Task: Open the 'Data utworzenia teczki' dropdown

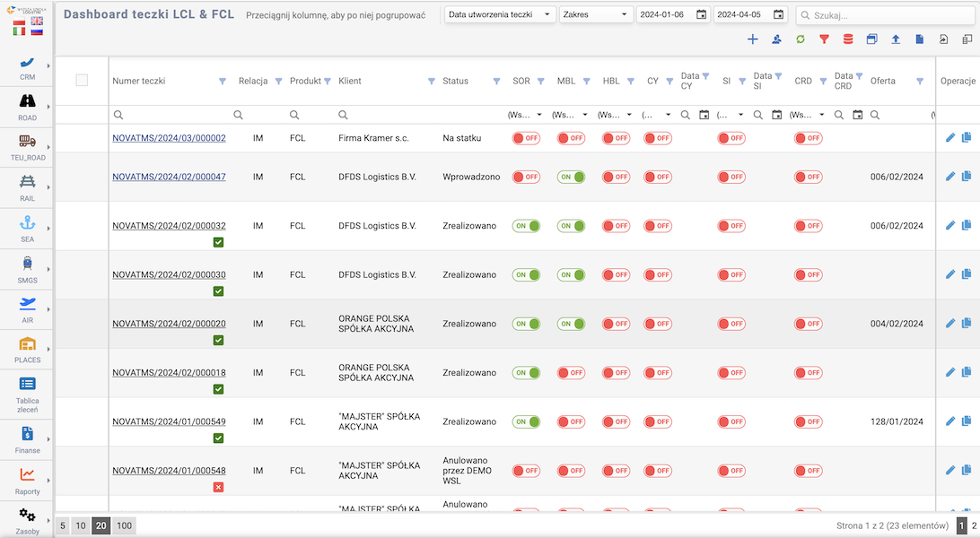Action: click(x=500, y=15)
